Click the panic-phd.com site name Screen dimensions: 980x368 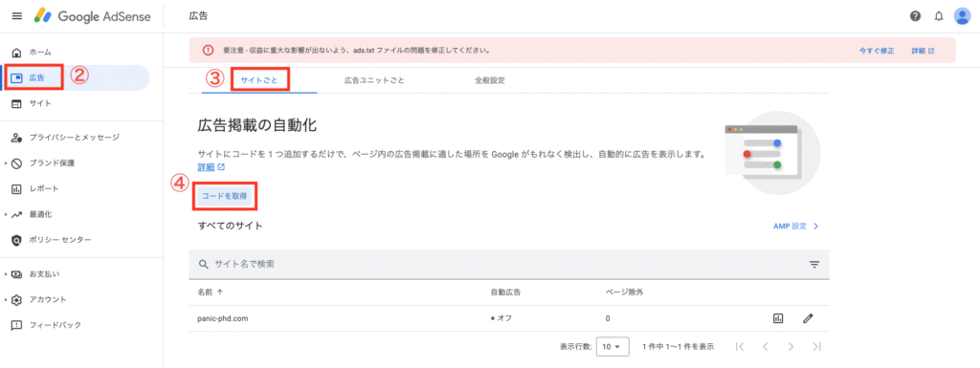(222, 318)
